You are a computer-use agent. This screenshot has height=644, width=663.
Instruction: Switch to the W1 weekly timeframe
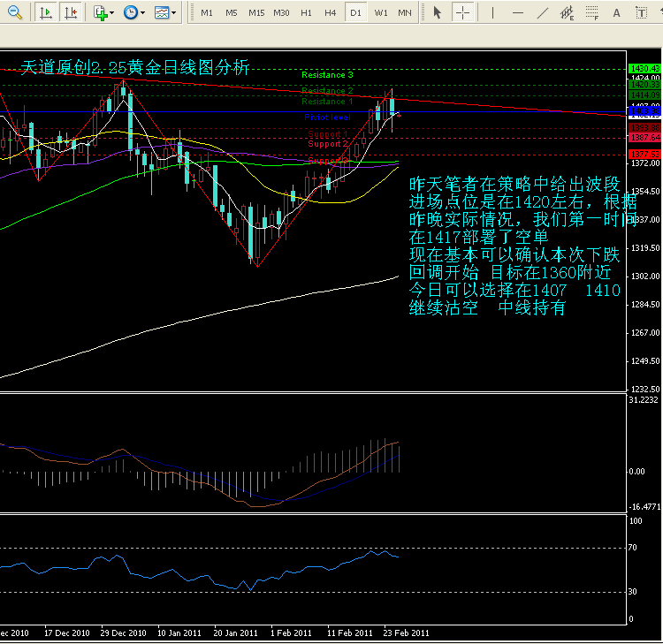(x=380, y=13)
